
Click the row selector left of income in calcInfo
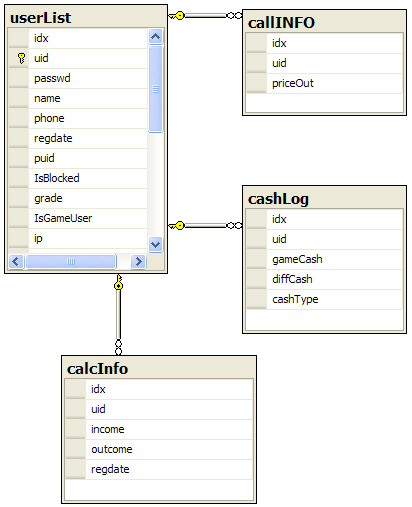(75, 429)
